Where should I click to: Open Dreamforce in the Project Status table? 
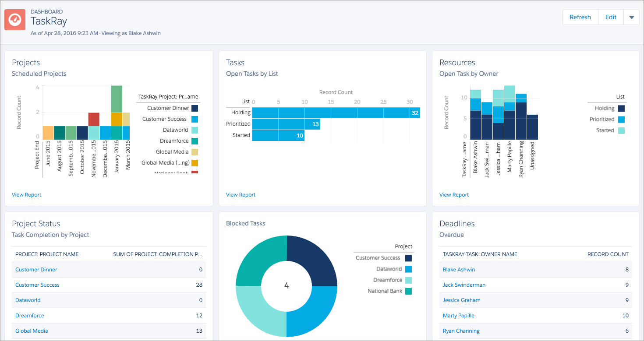tap(29, 316)
